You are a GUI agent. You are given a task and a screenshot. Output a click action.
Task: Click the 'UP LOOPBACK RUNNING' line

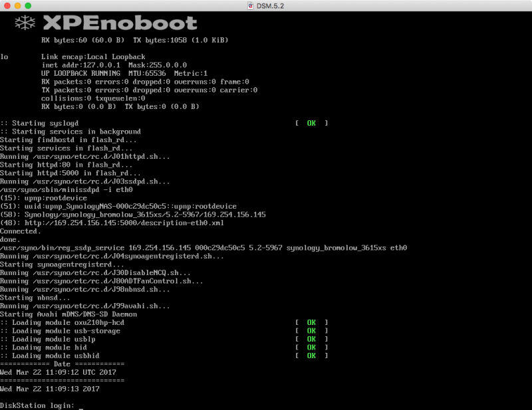pos(124,73)
